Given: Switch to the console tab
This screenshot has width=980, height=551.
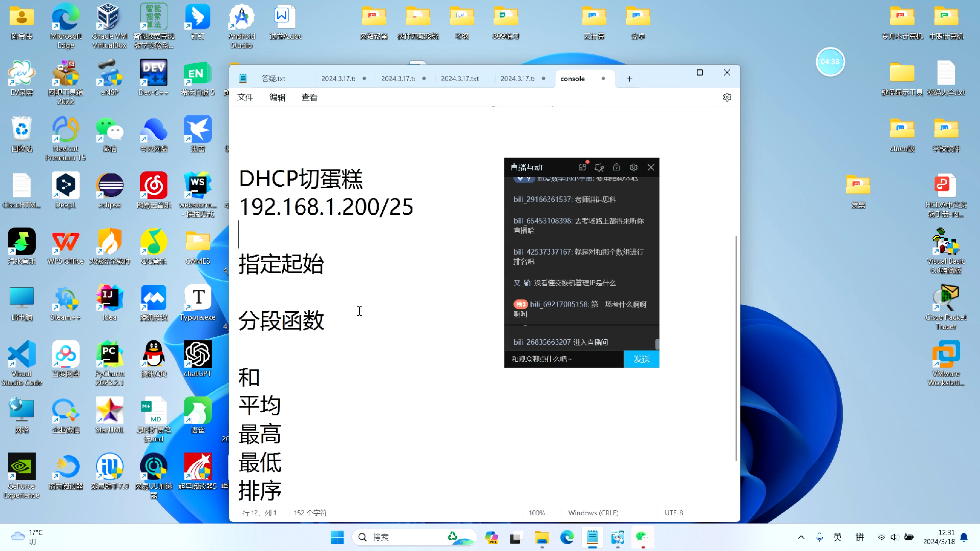Looking at the screenshot, I should pyautogui.click(x=573, y=78).
